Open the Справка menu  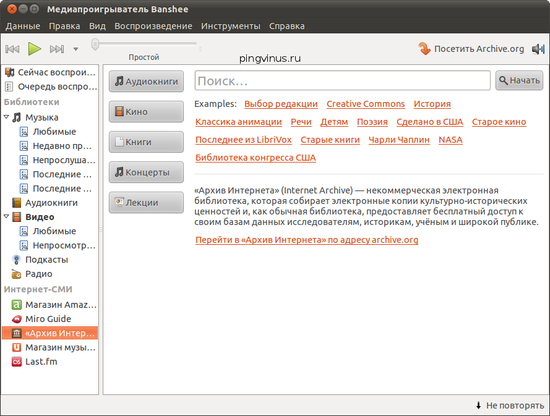pos(287,26)
